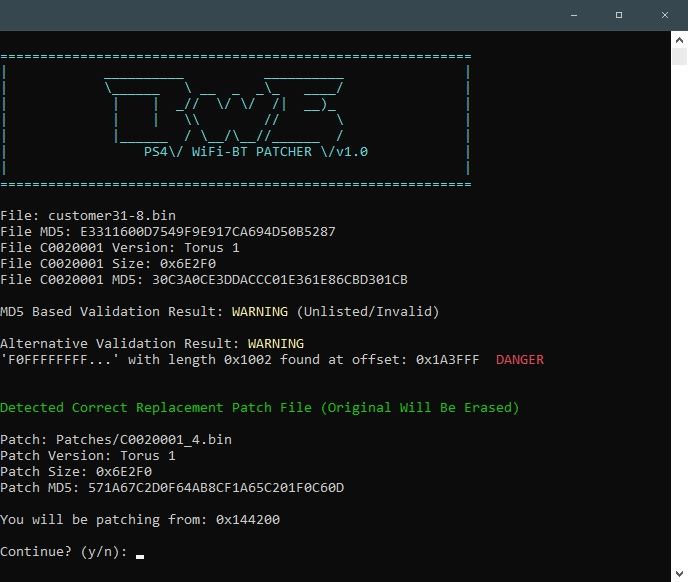The image size is (688, 582).
Task: Maximize the console window
Action: pyautogui.click(x=619, y=15)
